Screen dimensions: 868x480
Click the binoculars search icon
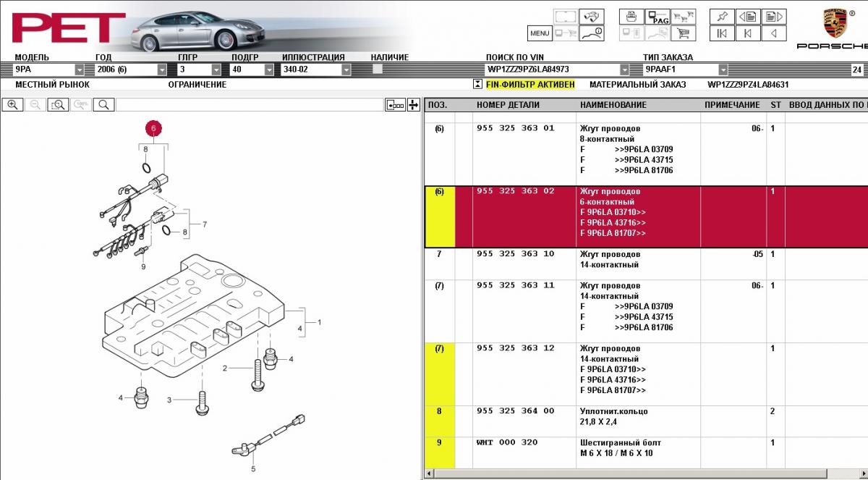click(592, 16)
